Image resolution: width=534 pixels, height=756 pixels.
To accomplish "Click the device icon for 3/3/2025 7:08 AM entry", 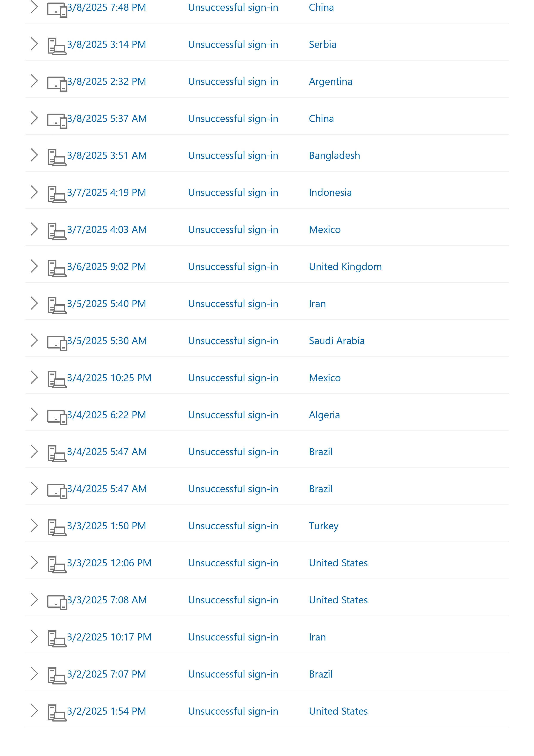I will [57, 602].
